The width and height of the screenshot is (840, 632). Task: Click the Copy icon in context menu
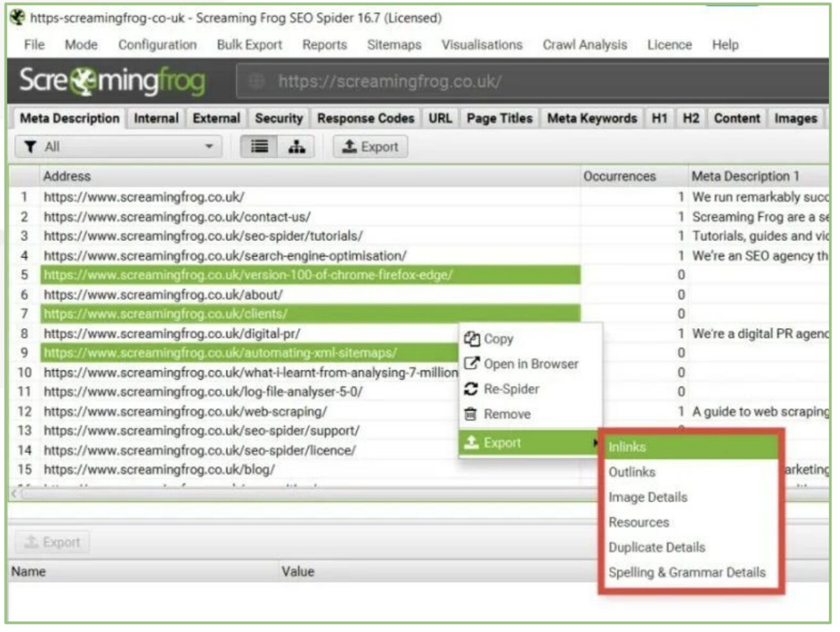point(471,338)
